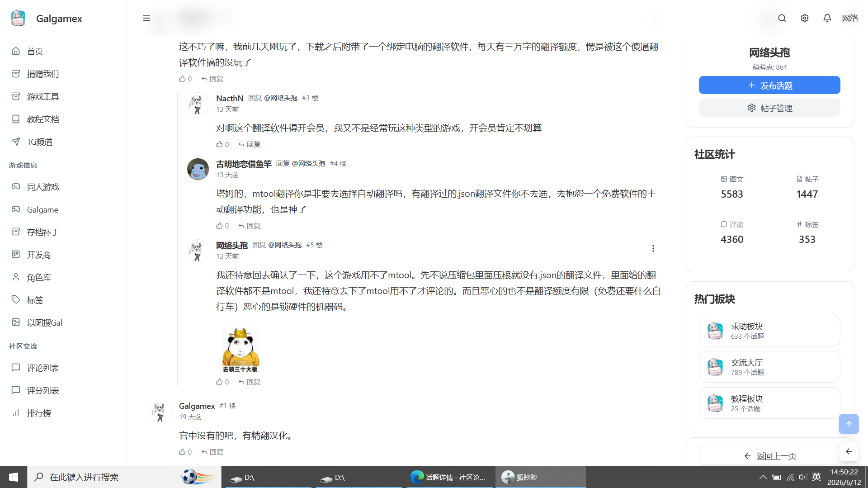The height and width of the screenshot is (488, 868).
Task: Like 古明地恋借鱼竿's #4 楼 comment
Action: pos(222,226)
